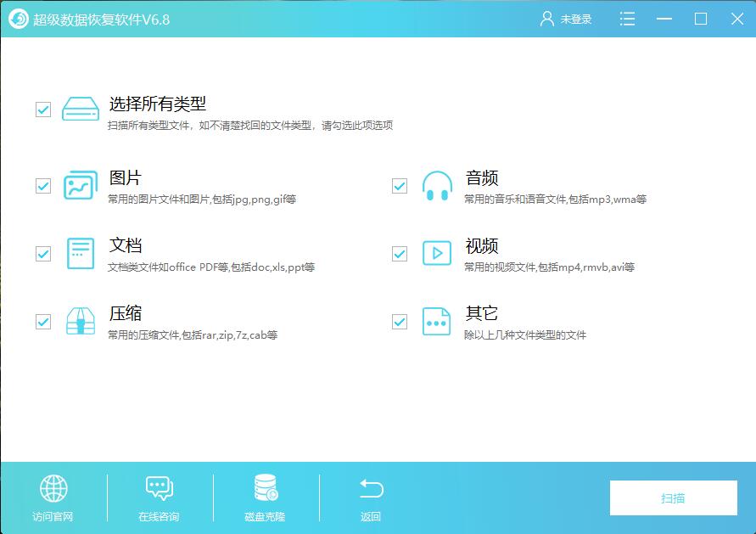Click the chat bubble icon for 在线咨询
Image resolution: width=756 pixels, height=534 pixels.
pos(160,488)
